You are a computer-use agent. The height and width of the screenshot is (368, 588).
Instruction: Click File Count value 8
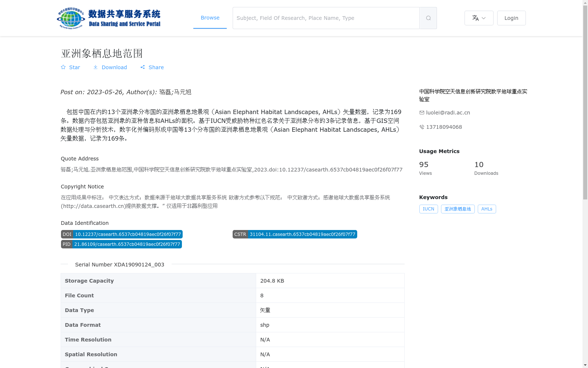tap(262, 296)
